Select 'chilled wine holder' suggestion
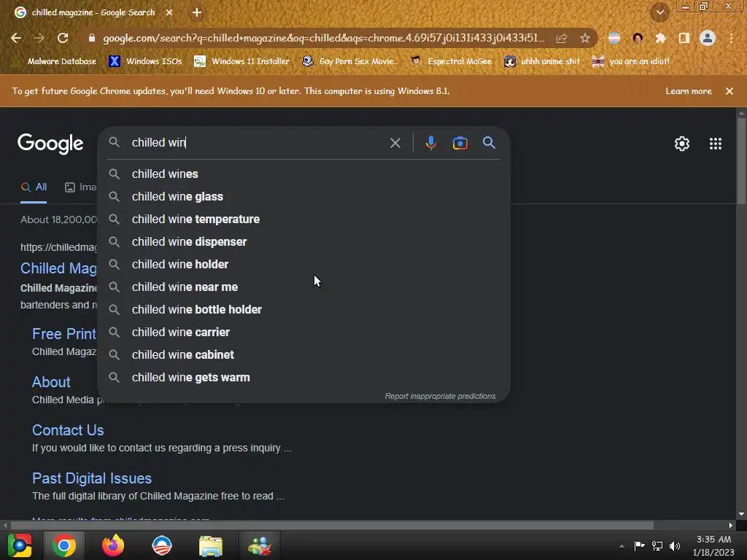The height and width of the screenshot is (560, 747). [303, 264]
